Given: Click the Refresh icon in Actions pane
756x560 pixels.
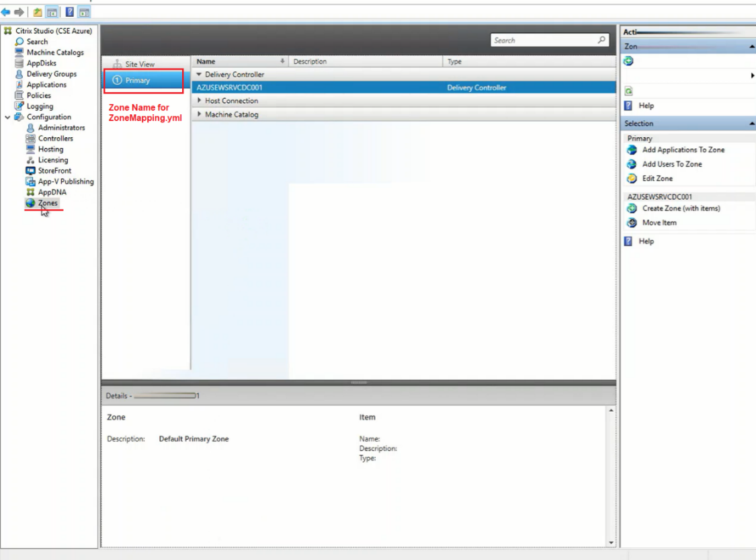Looking at the screenshot, I should point(628,91).
